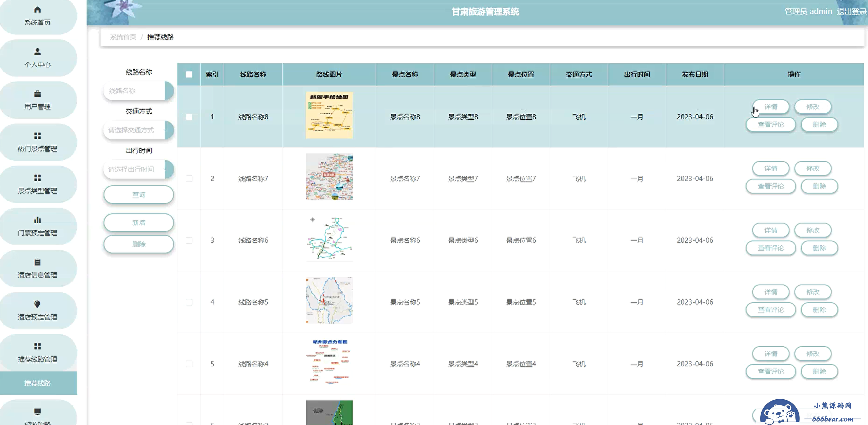Click the briefcase icon for 用户管理

click(x=37, y=93)
